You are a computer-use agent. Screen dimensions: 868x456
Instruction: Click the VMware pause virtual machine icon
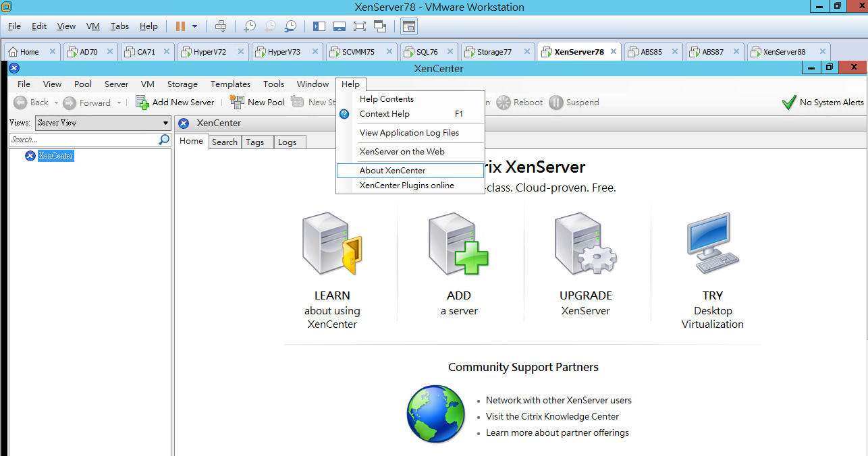[180, 26]
